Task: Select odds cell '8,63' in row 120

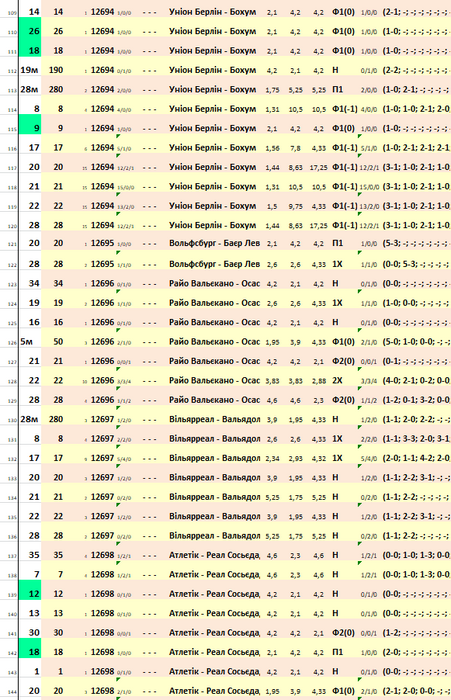Action: tap(295, 226)
